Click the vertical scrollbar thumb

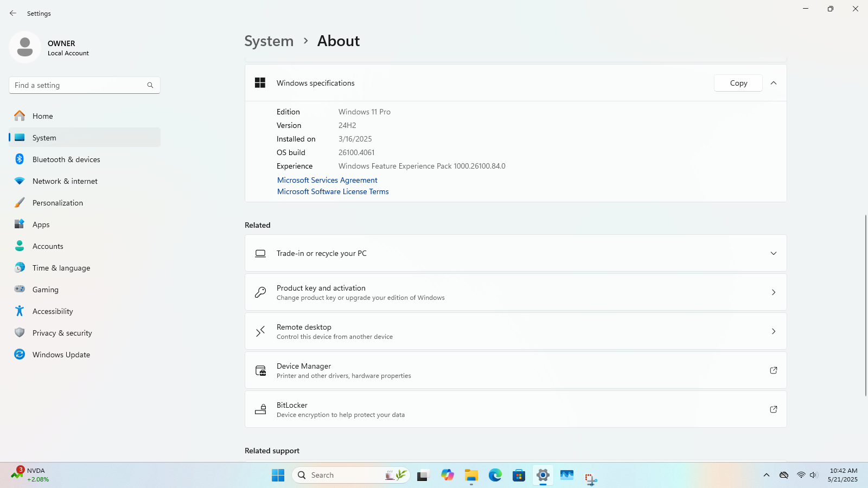click(865, 305)
